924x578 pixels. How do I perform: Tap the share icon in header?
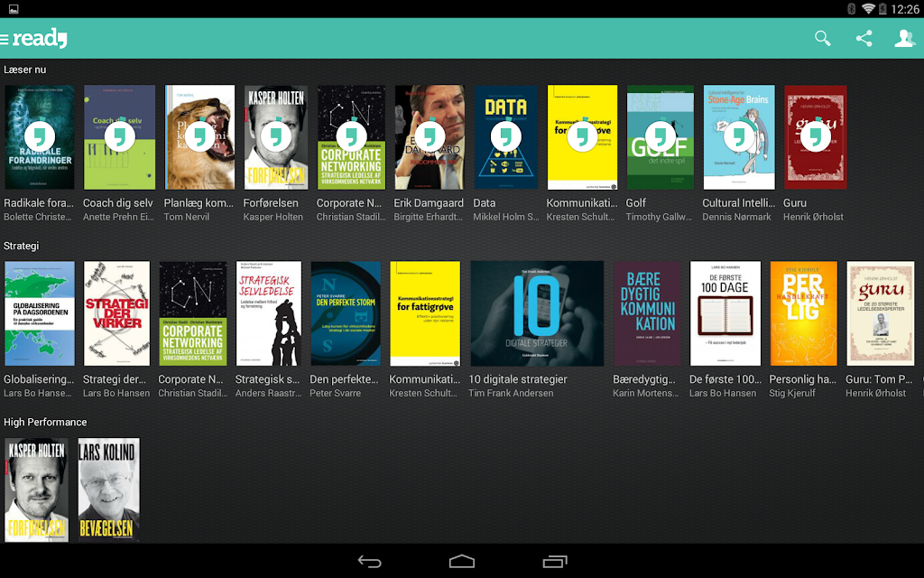[x=864, y=38]
